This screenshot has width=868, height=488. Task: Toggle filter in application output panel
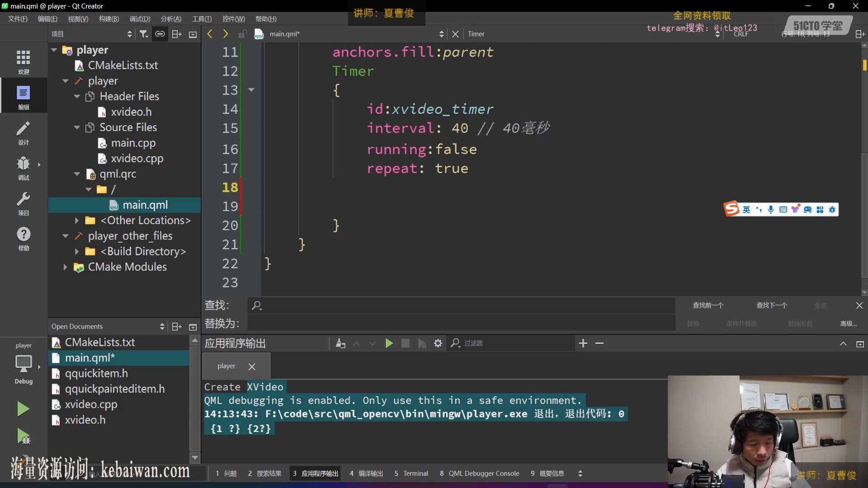tap(455, 343)
